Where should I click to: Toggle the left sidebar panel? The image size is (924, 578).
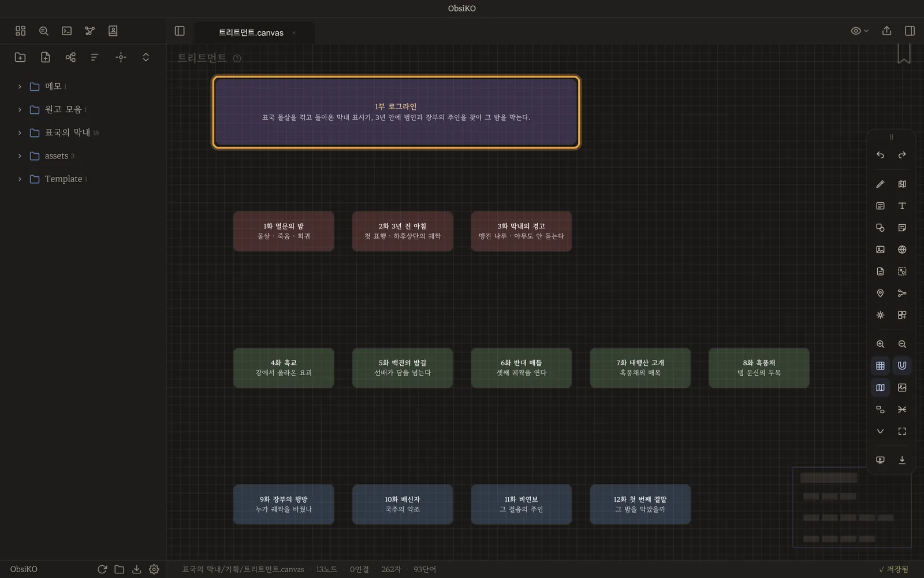(180, 31)
